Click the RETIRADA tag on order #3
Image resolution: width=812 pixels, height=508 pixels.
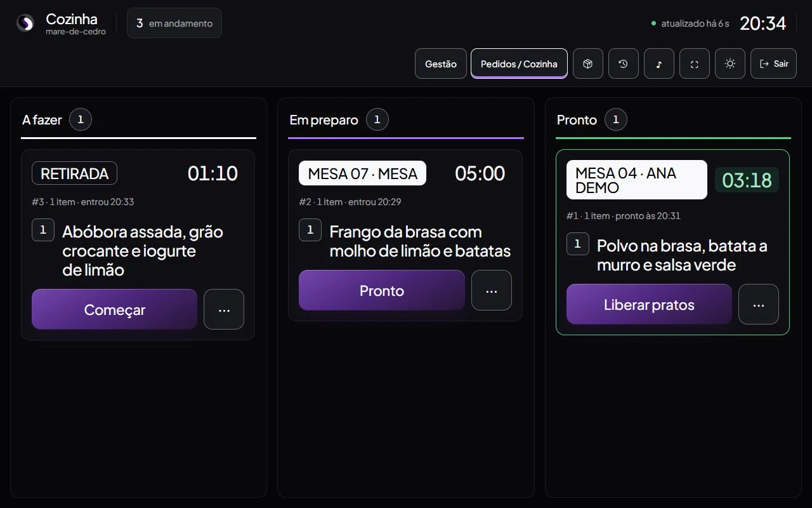[74, 173]
